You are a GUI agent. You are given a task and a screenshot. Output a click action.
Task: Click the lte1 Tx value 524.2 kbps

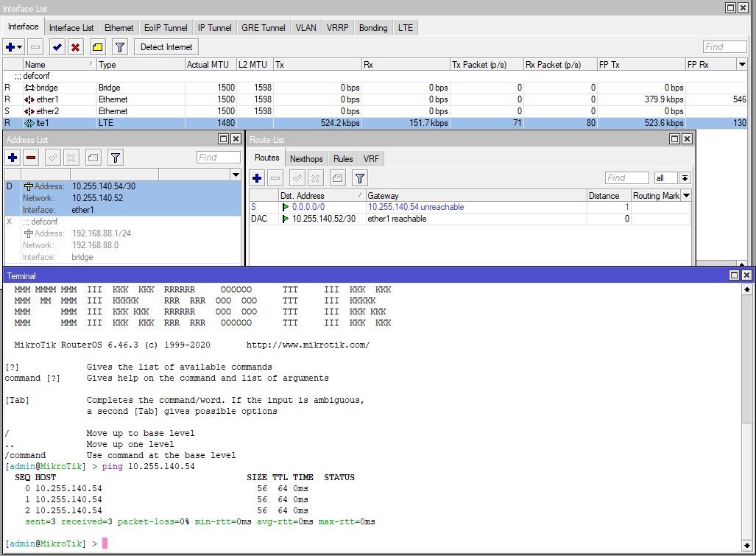tap(340, 123)
